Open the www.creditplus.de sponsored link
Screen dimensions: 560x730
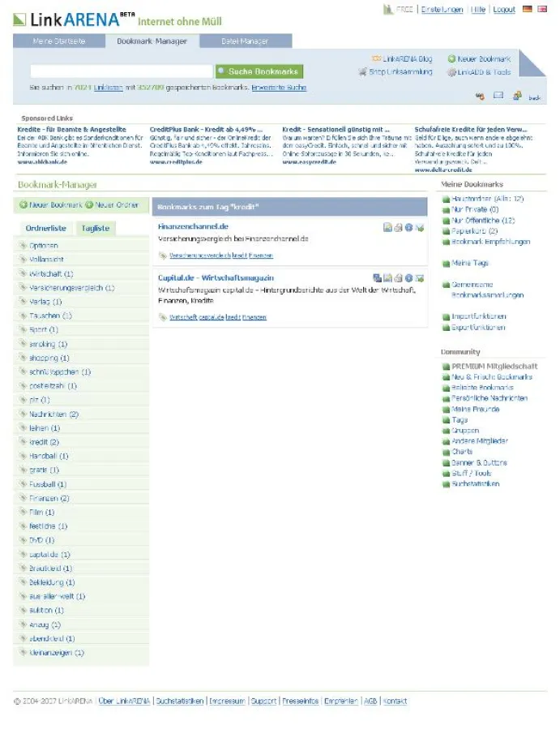point(176,161)
